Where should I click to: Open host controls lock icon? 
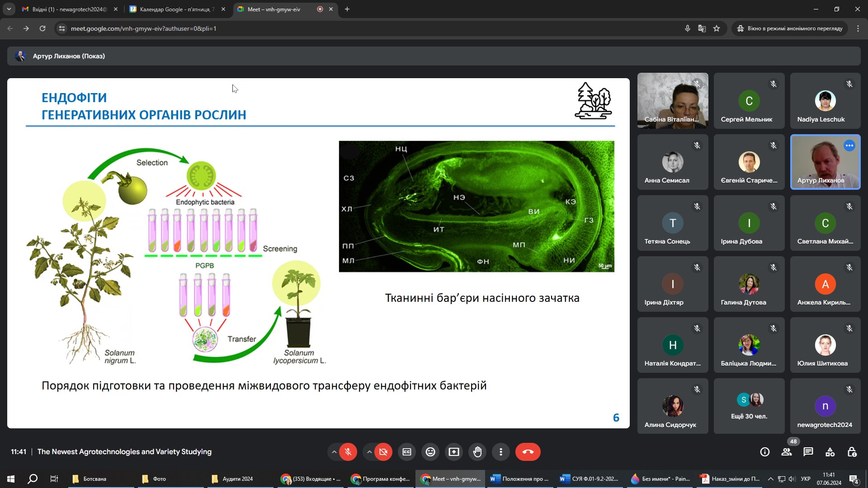(852, 452)
